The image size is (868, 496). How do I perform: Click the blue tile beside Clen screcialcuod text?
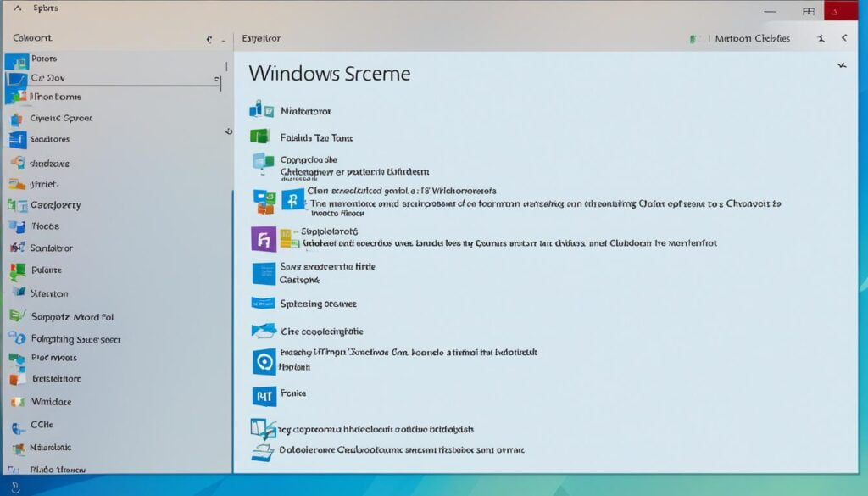292,198
